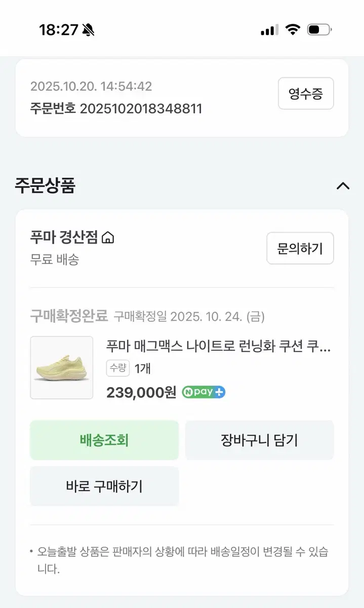Open the 푸마 경산점 store name link
This screenshot has width=364, height=608.
coord(64,237)
